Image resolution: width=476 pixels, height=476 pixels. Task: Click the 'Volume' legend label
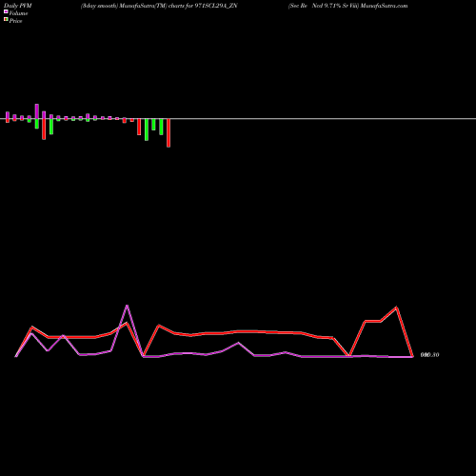click(x=18, y=13)
